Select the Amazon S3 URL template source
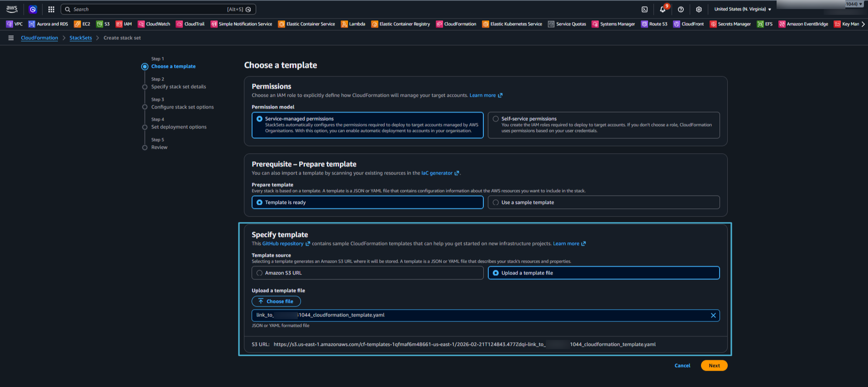 tap(259, 273)
